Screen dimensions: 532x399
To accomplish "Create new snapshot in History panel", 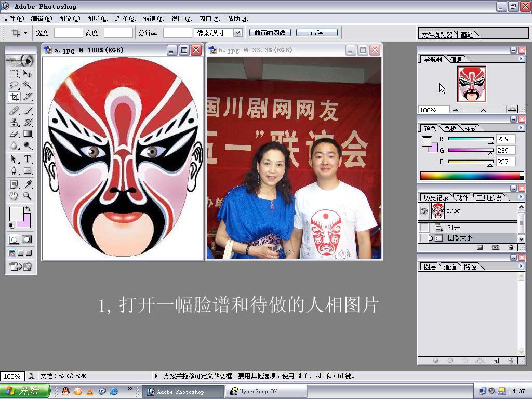I will 496,247.
